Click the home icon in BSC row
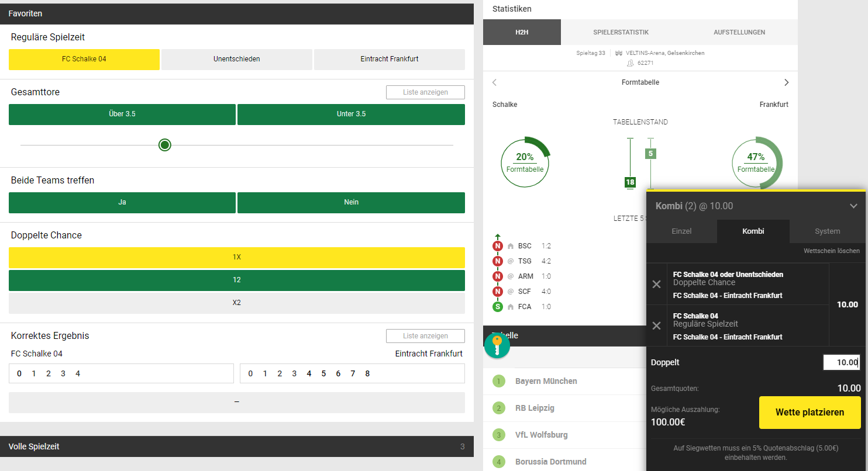Image resolution: width=868 pixels, height=471 pixels. 511,246
